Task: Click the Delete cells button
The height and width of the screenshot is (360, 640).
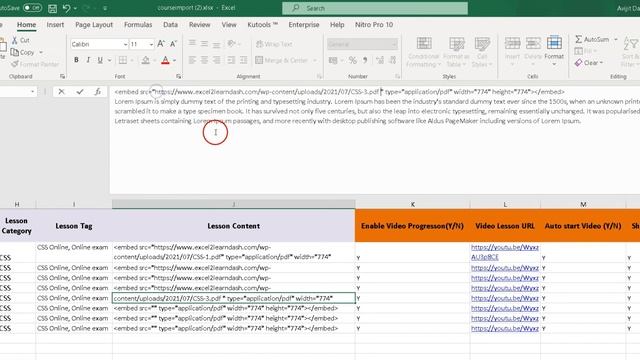Action: coord(533,51)
